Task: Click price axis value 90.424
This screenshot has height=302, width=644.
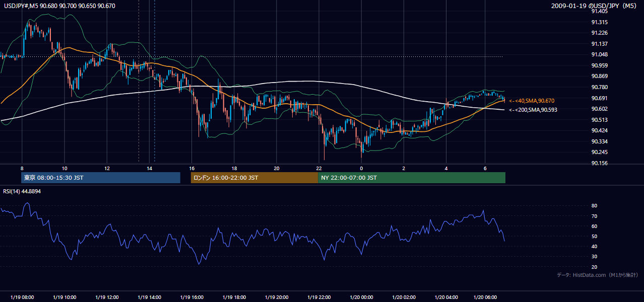Action: [599, 130]
